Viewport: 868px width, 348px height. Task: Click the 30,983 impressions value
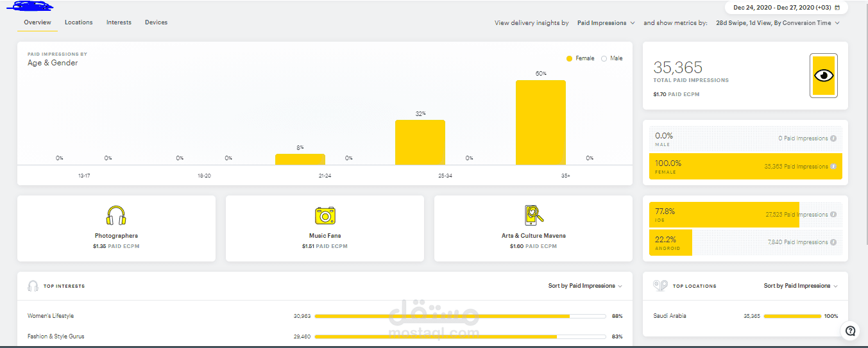pyautogui.click(x=302, y=316)
